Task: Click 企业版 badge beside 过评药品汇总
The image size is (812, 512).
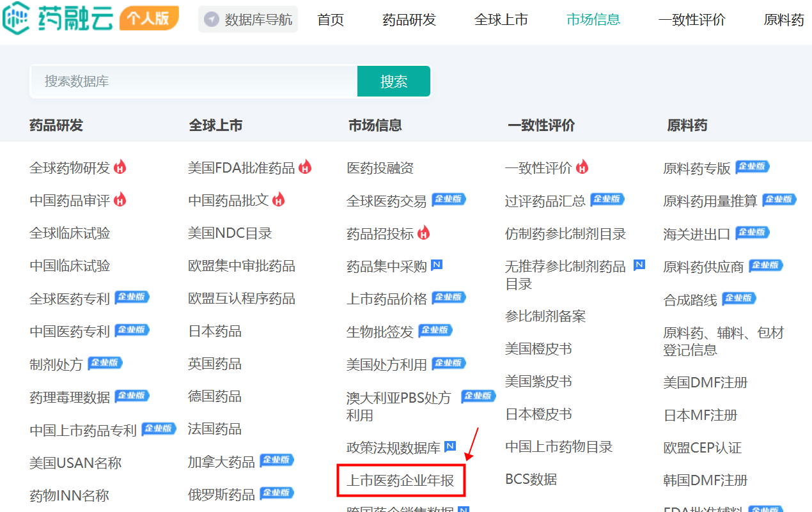Action: tap(607, 199)
